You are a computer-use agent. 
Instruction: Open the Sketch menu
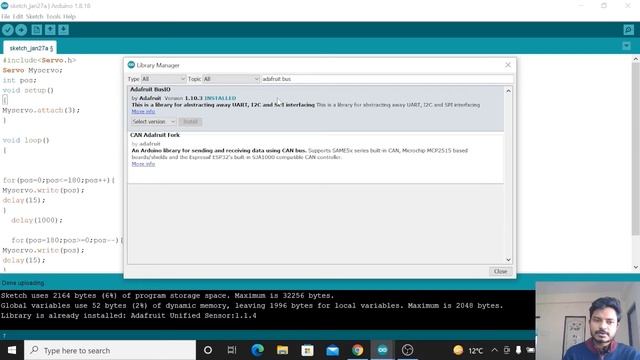coord(34,16)
